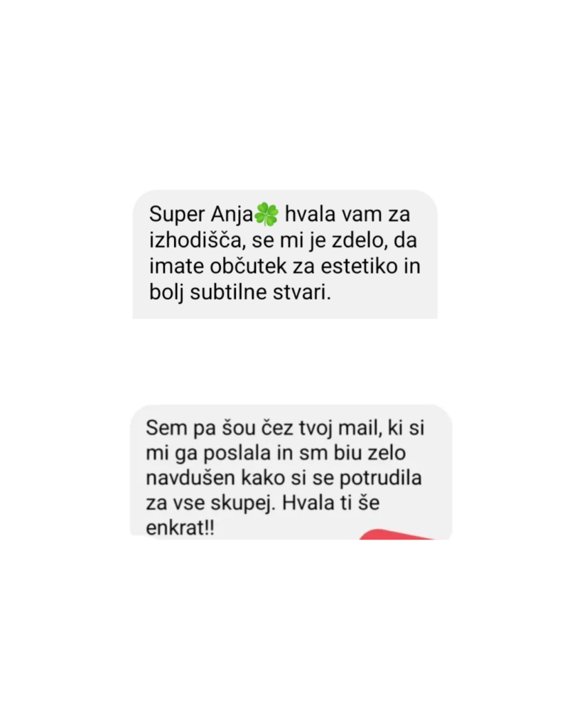Click the word "zdelo," in first message
Image resolution: width=582 pixels, height=728 pixels.
coord(360,240)
